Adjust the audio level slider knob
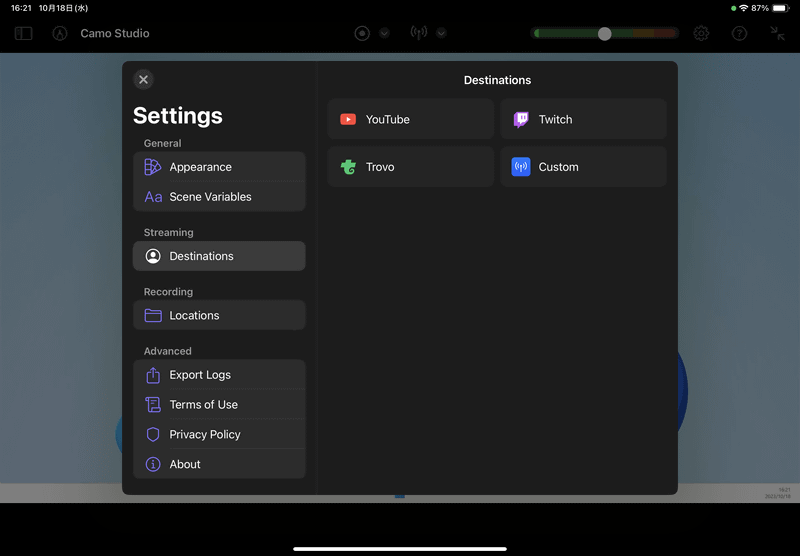 pos(605,34)
